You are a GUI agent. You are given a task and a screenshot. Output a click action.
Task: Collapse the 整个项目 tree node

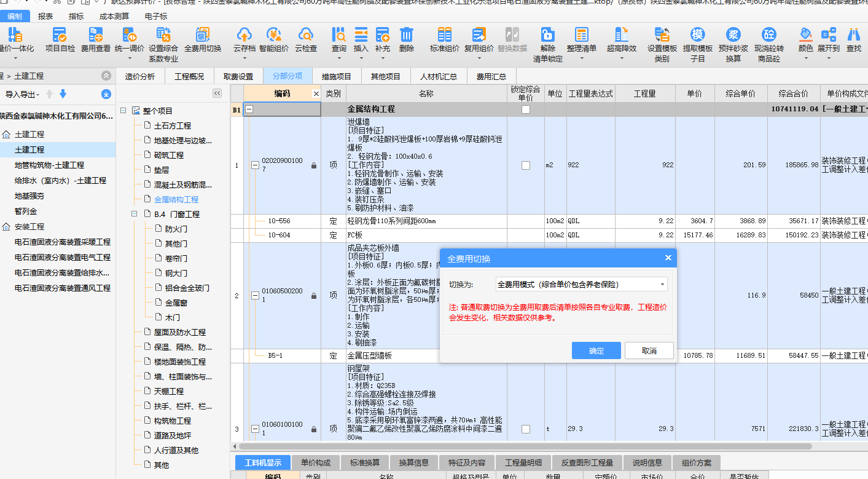[123, 111]
